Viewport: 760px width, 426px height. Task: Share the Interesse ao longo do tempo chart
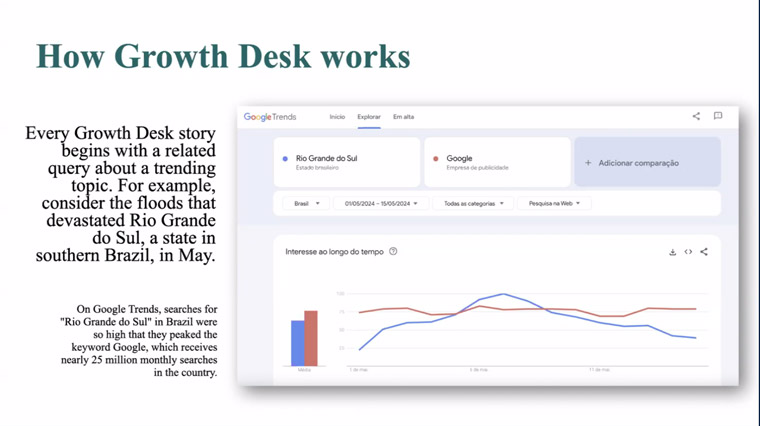[x=704, y=252]
